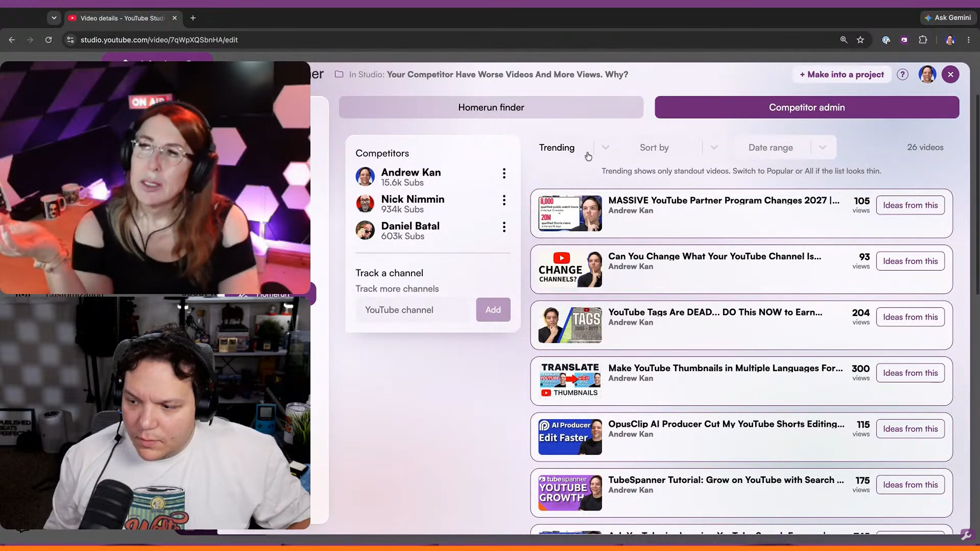This screenshot has height=551, width=980.
Task: Bookmark this page with the star icon
Action: tap(861, 40)
